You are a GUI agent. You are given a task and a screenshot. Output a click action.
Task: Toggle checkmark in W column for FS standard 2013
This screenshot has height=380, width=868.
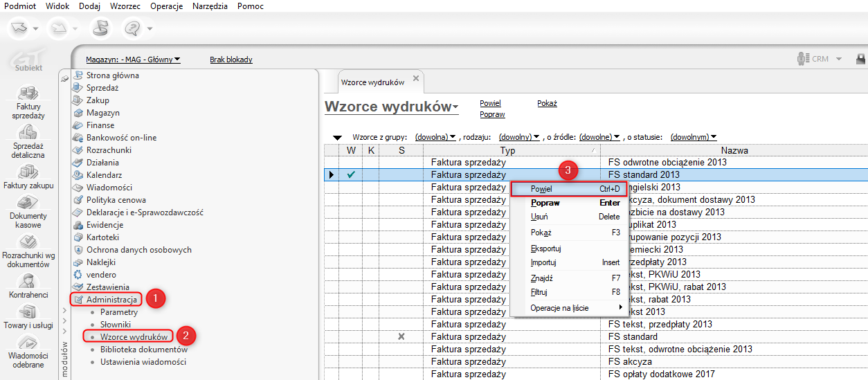[351, 175]
